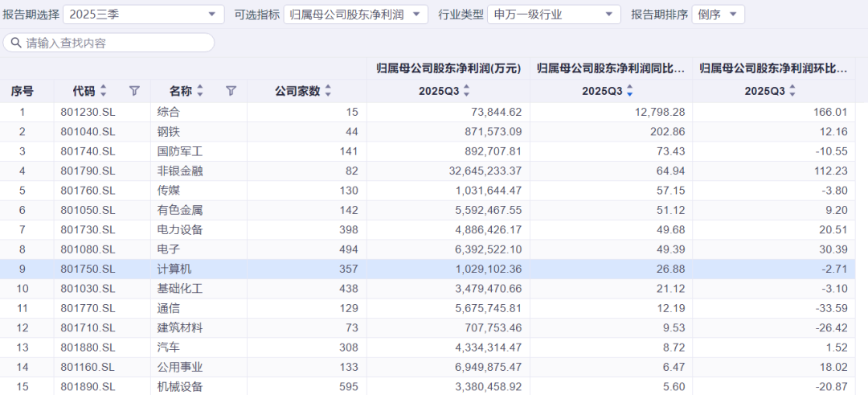Open the 行业类型 dropdown 申万一级行业
Image resolution: width=868 pixels, height=395 pixels.
(554, 14)
